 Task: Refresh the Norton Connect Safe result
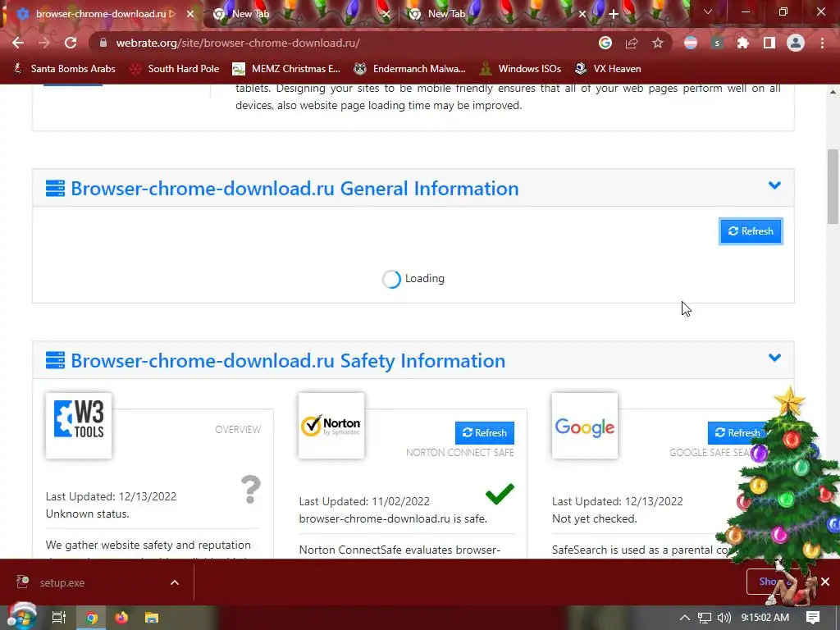(x=484, y=433)
